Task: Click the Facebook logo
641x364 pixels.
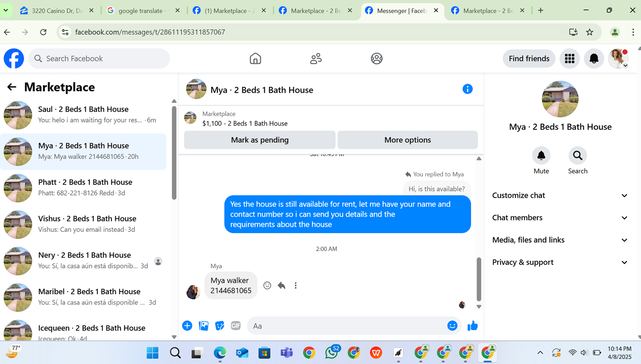Action: [x=14, y=58]
